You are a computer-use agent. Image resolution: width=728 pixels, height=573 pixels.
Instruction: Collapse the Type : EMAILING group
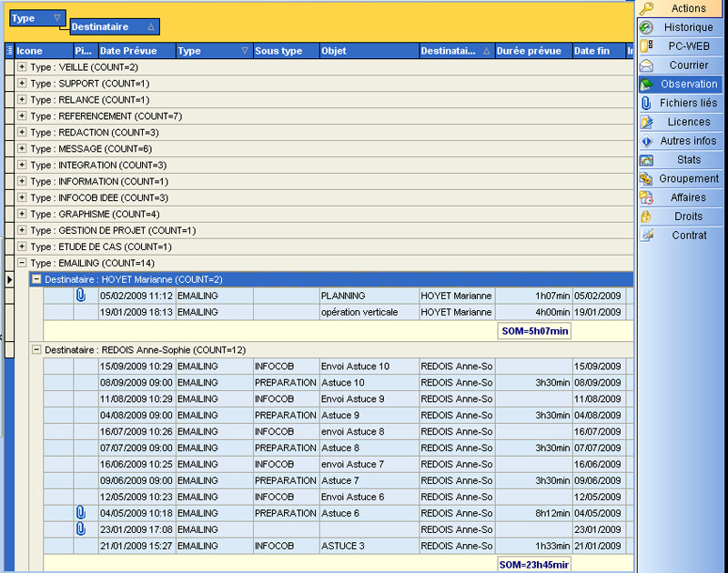(23, 263)
